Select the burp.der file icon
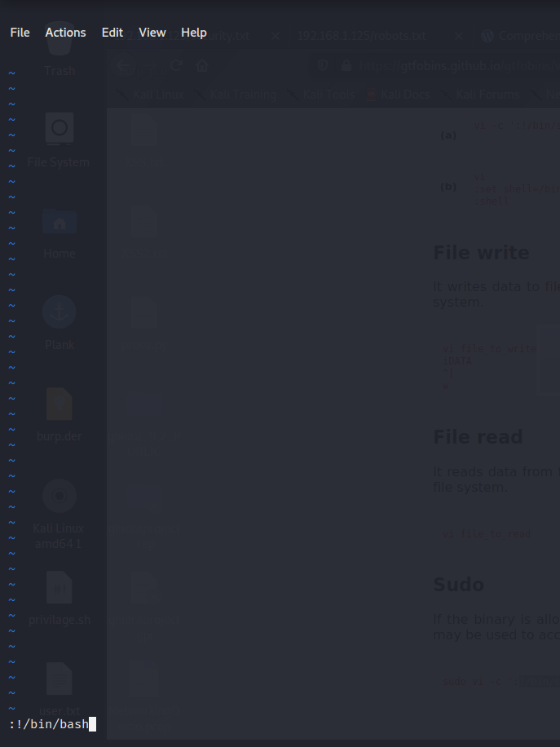Viewport: 560px width, 747px height. 60,404
